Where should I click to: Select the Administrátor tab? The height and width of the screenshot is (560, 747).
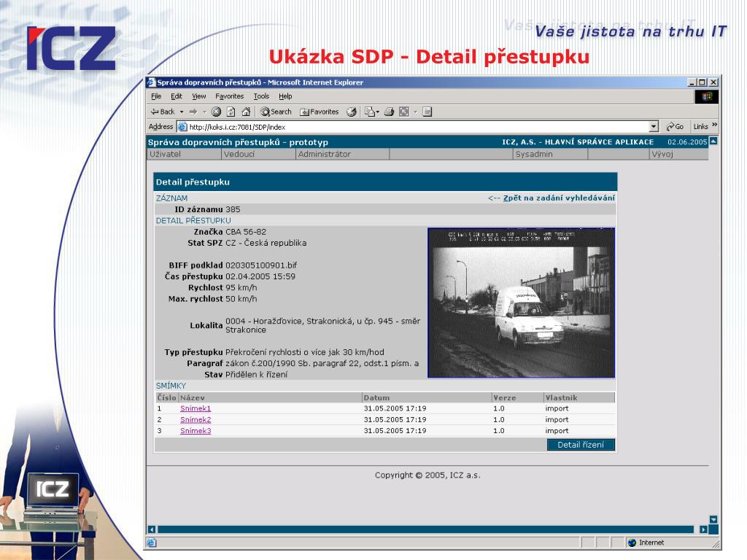(x=343, y=155)
